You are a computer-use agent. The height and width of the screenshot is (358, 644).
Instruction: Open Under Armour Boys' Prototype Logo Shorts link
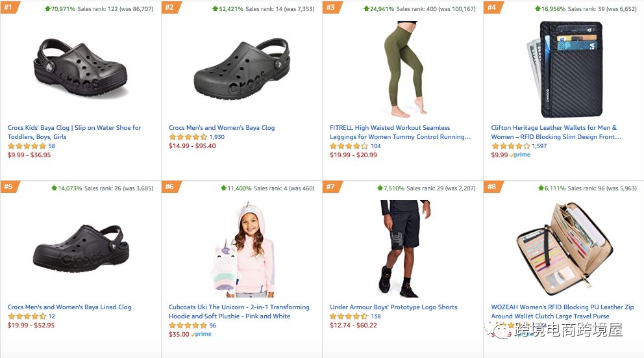[x=393, y=307]
